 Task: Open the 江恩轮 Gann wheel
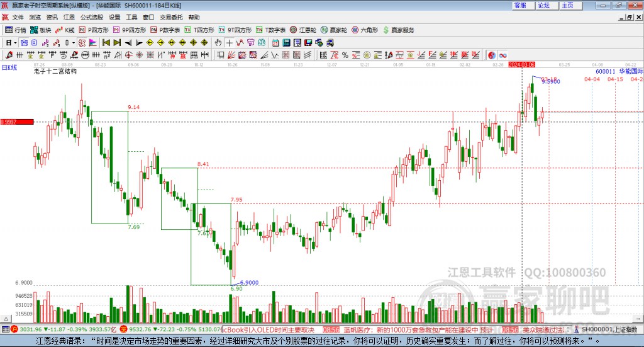[x=303, y=30]
